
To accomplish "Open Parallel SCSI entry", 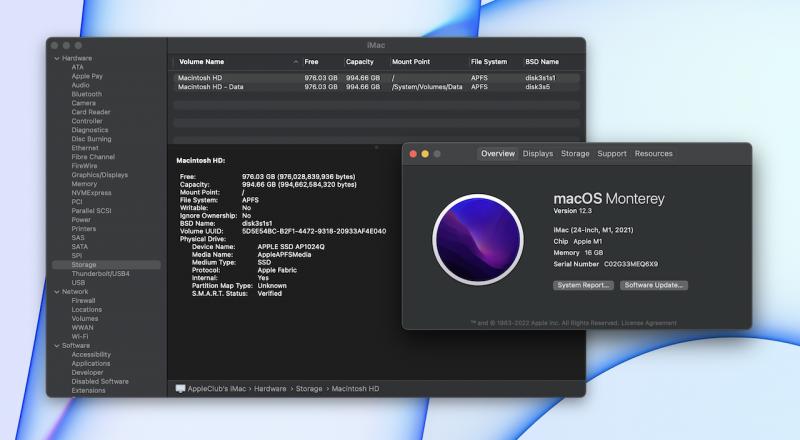I will click(x=91, y=211).
